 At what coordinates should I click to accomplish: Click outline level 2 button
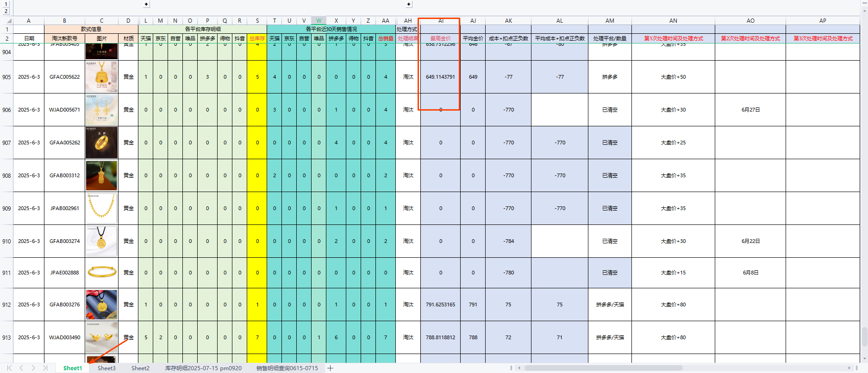(6, 11)
